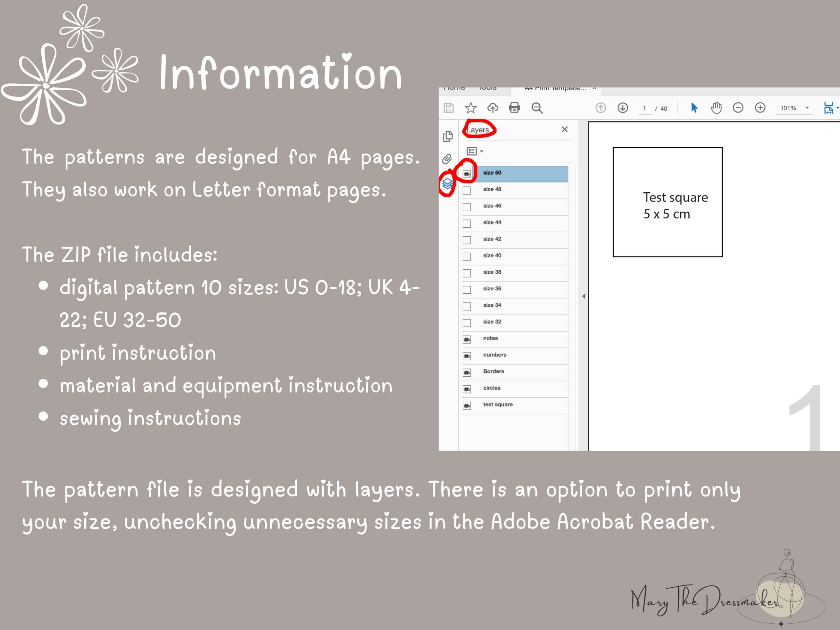
Task: Show the size 46 layer
Action: tap(467, 207)
